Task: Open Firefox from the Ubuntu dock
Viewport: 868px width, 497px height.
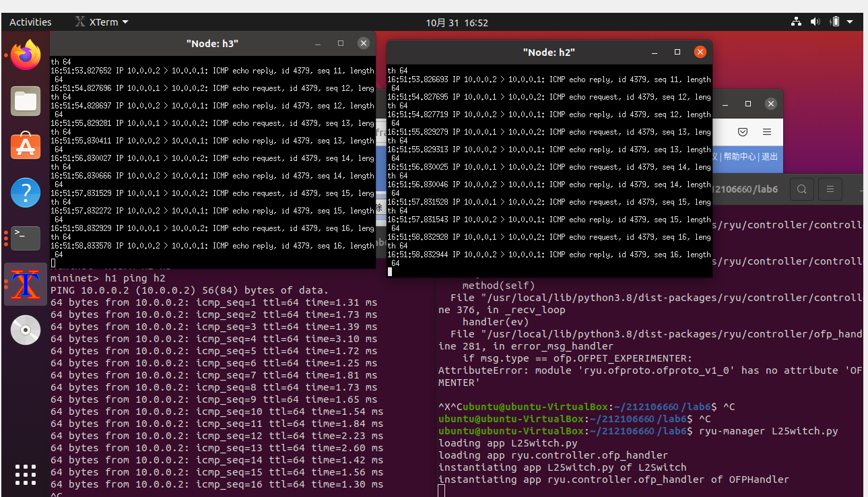Action: point(26,55)
